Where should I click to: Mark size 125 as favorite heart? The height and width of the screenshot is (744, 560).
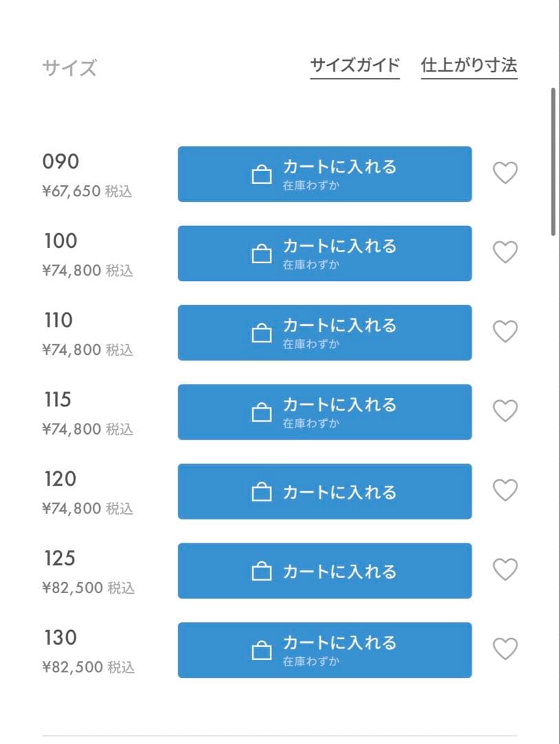[x=506, y=569]
